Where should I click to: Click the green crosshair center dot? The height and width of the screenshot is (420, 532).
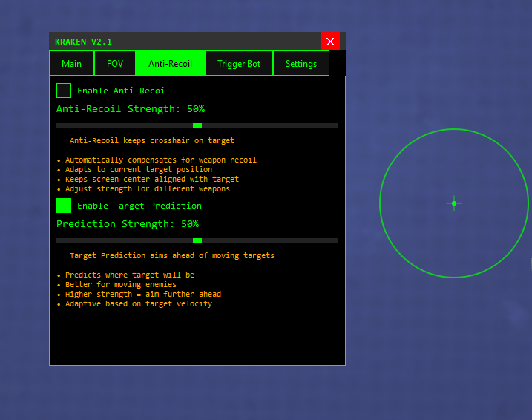454,203
